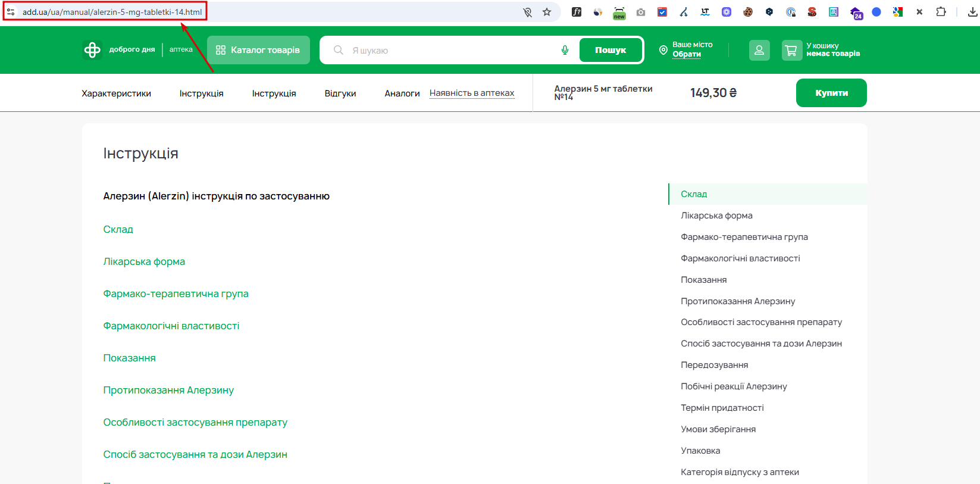The image size is (980, 484).
Task: Open Наявність в аптеках link
Action: (x=472, y=93)
